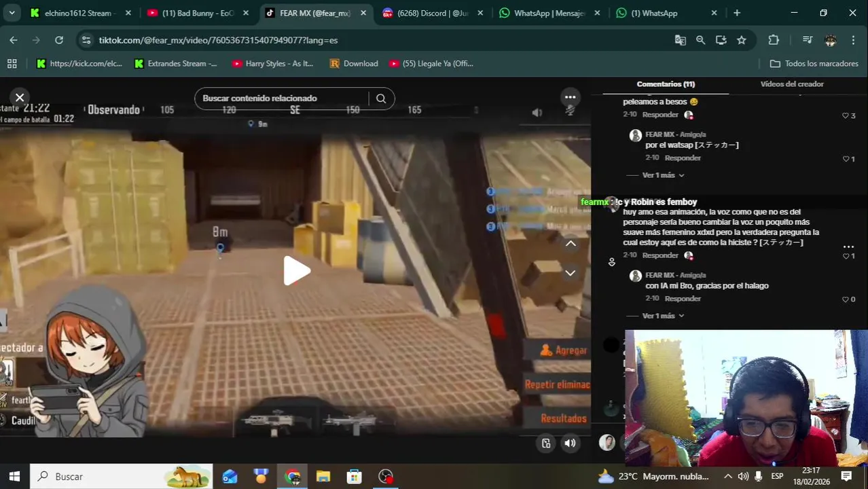Screen dimensions: 868x489
Task: Switch to the Discord browser tab
Action: [x=433, y=13]
